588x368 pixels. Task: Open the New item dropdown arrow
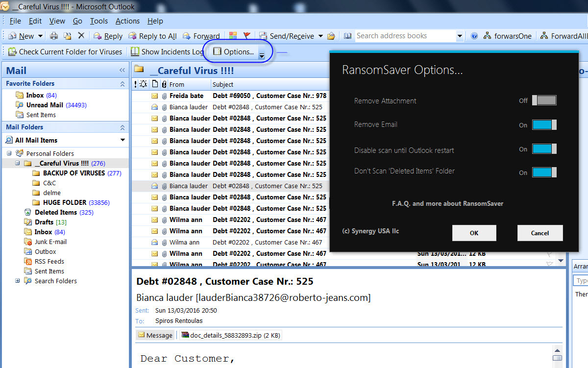tap(40, 36)
